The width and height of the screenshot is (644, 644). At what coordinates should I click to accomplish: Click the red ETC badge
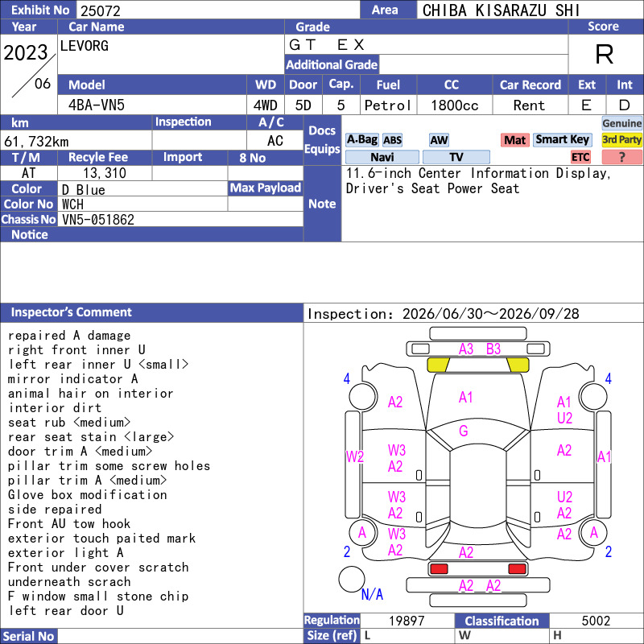point(580,157)
